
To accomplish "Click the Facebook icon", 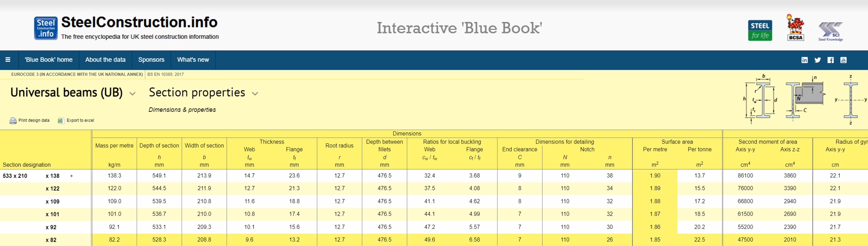I will (831, 60).
